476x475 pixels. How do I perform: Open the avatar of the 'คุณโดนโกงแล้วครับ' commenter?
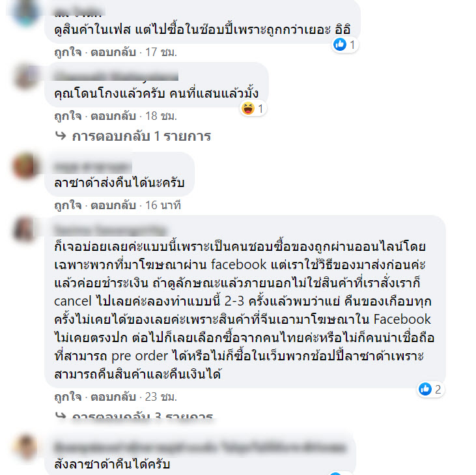tap(26, 76)
